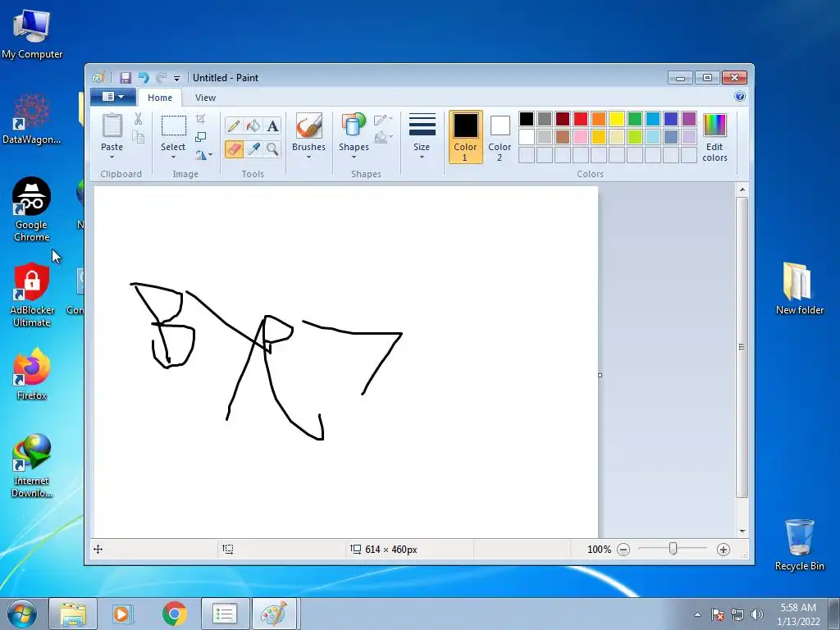Viewport: 840px width, 630px height.
Task: Select the Eraser tool
Action: [234, 148]
